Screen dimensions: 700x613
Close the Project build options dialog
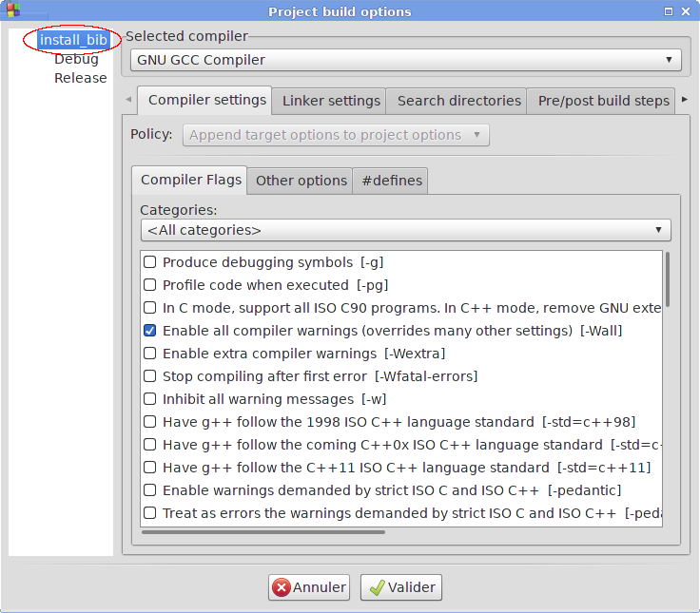pos(687,11)
